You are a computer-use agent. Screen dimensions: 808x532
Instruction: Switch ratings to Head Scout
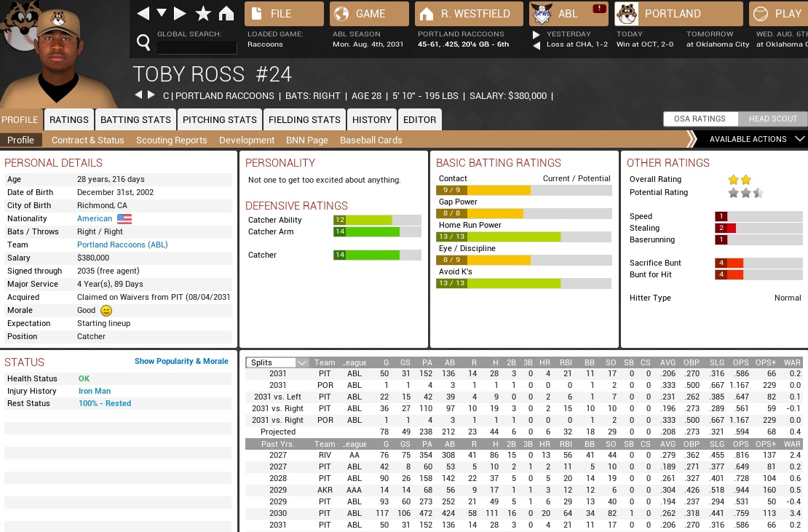click(x=772, y=119)
